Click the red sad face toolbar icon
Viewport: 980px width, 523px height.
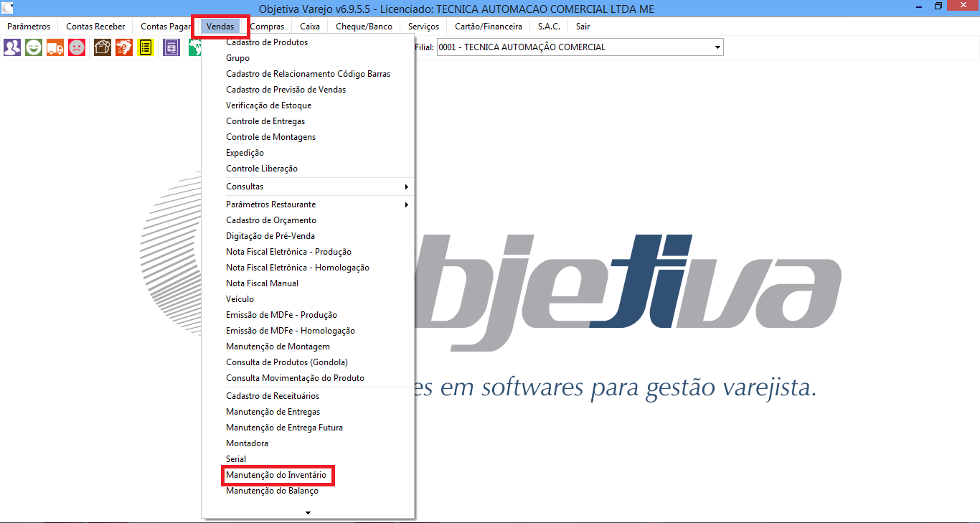pyautogui.click(x=77, y=47)
